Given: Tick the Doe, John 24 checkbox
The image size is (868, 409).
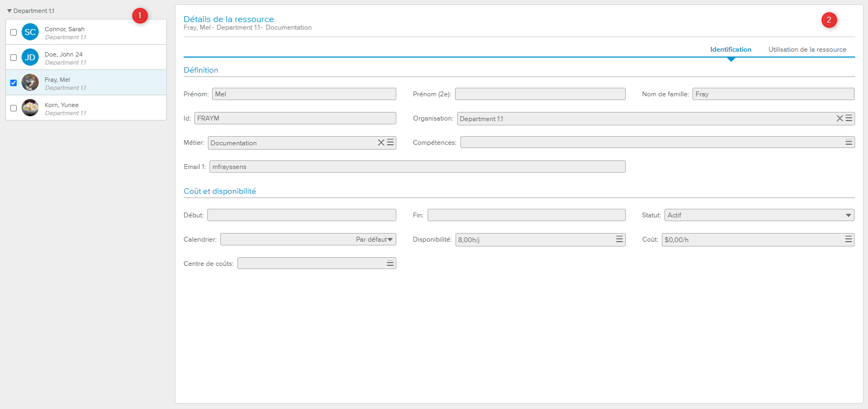Looking at the screenshot, I should pos(13,58).
